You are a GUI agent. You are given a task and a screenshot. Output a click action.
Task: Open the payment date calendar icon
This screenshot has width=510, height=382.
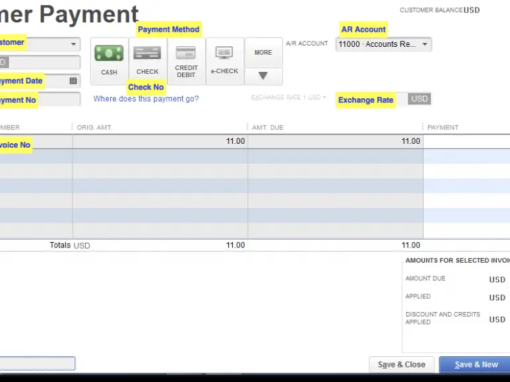click(x=73, y=81)
